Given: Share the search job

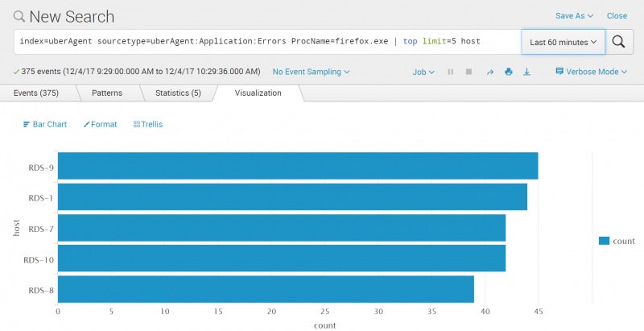Looking at the screenshot, I should point(490,72).
